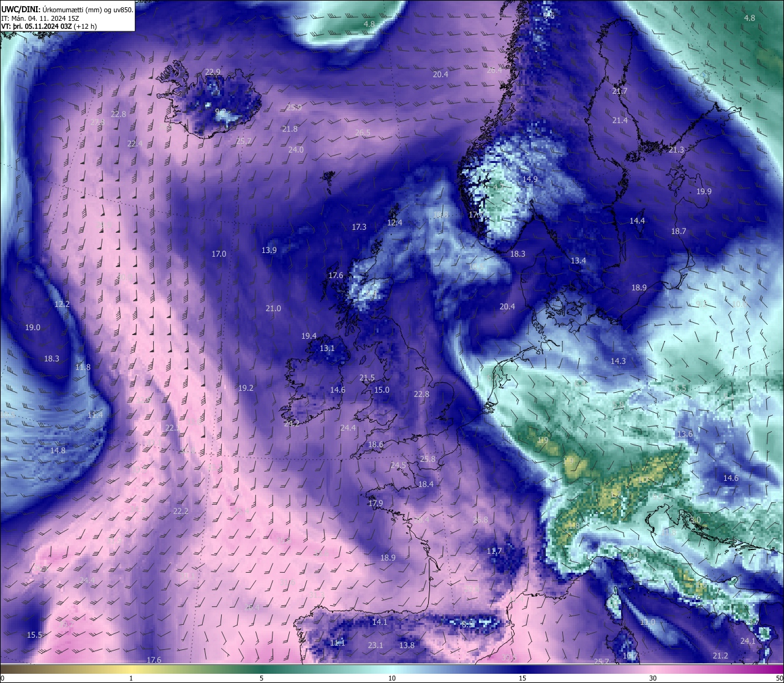Click the 26.5 value on the map
Screen dimensions: 784x683
click(x=363, y=132)
